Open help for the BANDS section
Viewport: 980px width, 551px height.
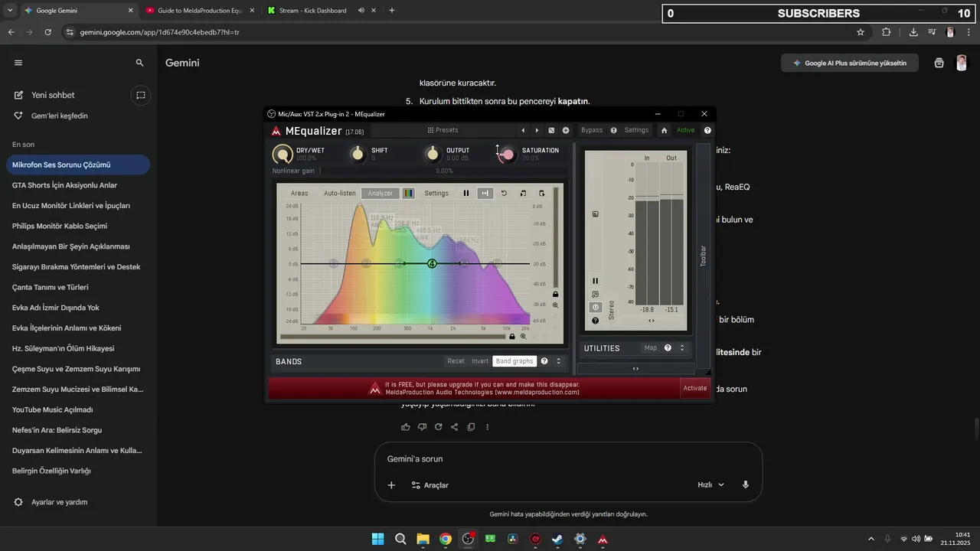[544, 361]
